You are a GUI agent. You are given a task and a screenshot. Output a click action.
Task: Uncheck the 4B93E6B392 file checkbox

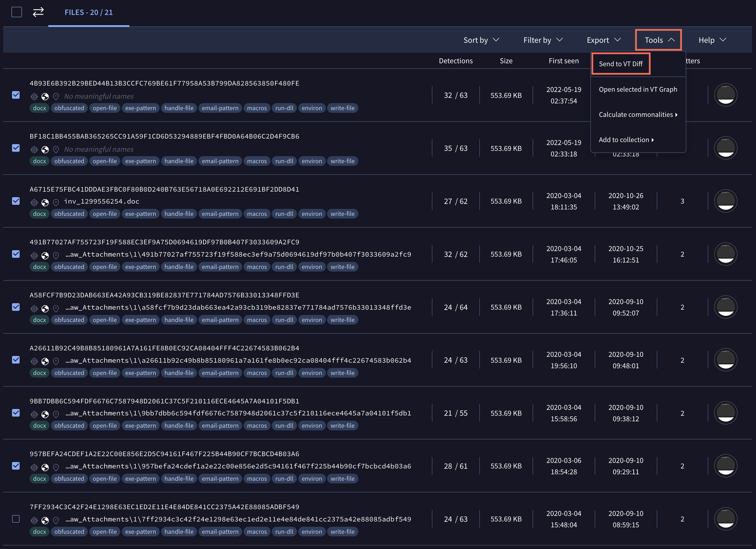[16, 95]
